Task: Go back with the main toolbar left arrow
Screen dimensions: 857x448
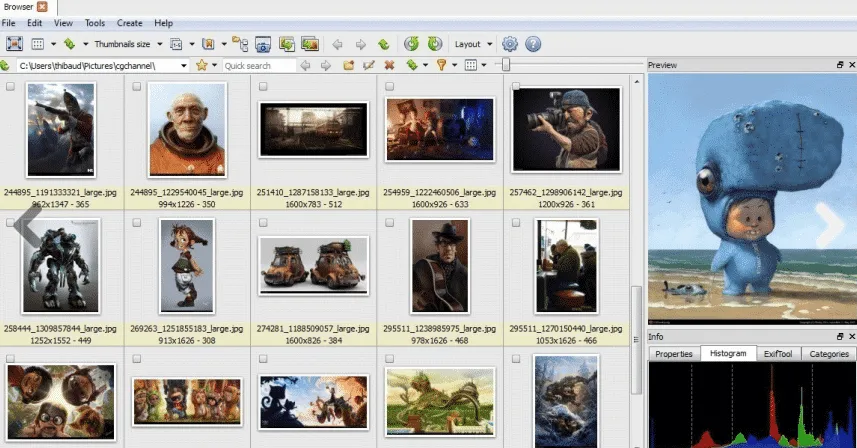Action: click(x=337, y=44)
